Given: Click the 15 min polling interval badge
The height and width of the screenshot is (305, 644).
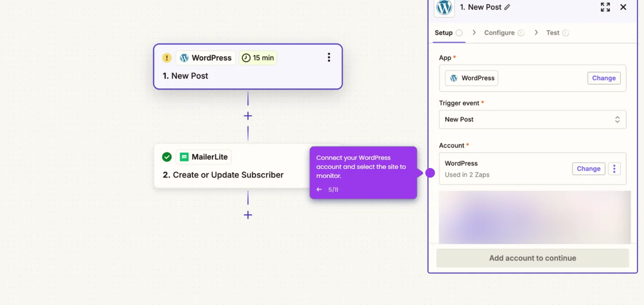Looking at the screenshot, I should point(258,58).
